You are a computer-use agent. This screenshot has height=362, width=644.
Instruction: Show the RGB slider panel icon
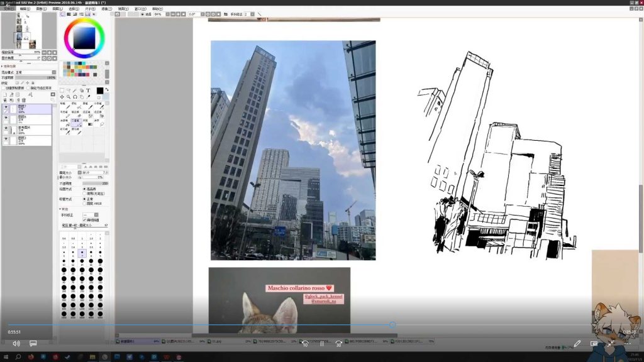tap(69, 14)
